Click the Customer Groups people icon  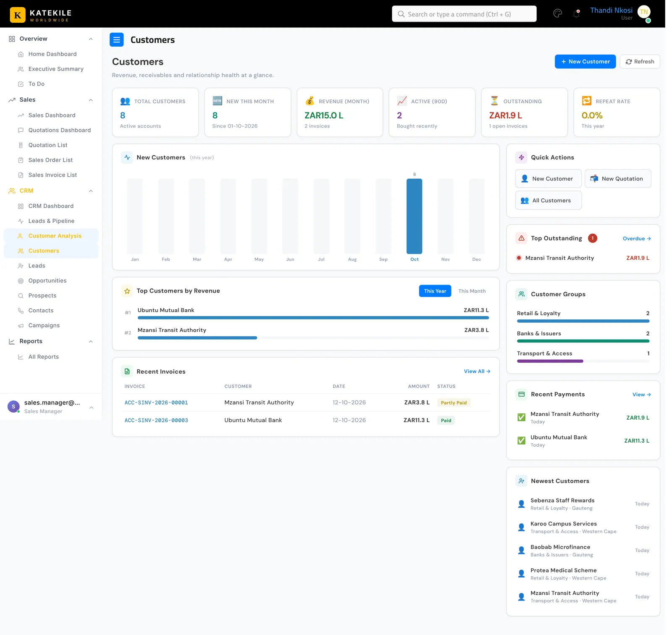521,294
